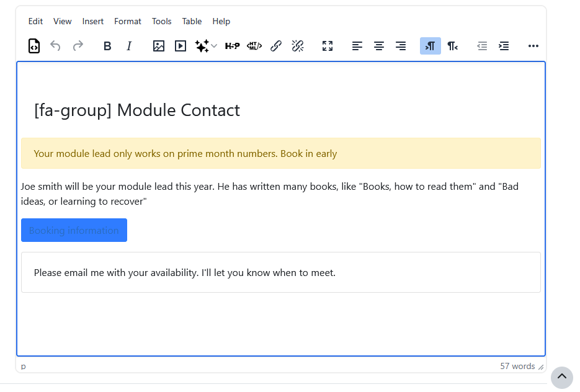This screenshot has width=580, height=392.
Task: Open the Help menu
Action: click(221, 22)
